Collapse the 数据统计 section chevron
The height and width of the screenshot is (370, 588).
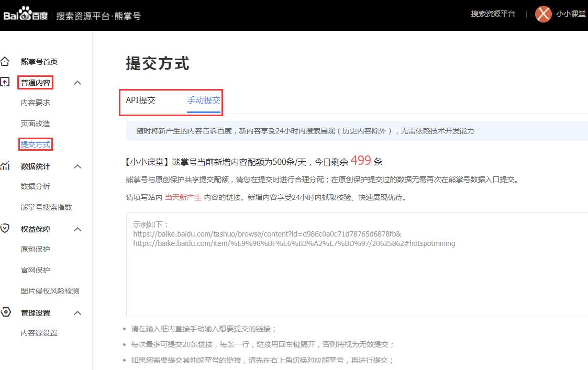coord(77,166)
